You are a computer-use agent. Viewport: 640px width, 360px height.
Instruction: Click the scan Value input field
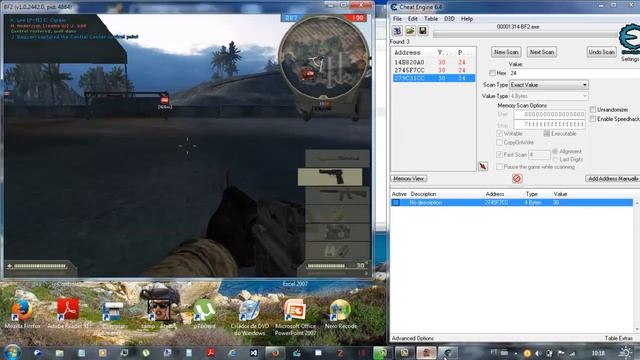point(574,73)
